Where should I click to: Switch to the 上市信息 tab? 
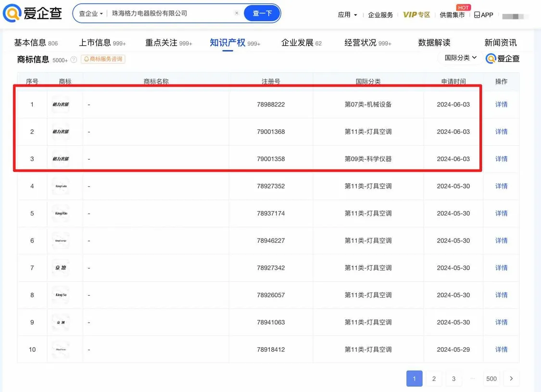click(x=102, y=43)
